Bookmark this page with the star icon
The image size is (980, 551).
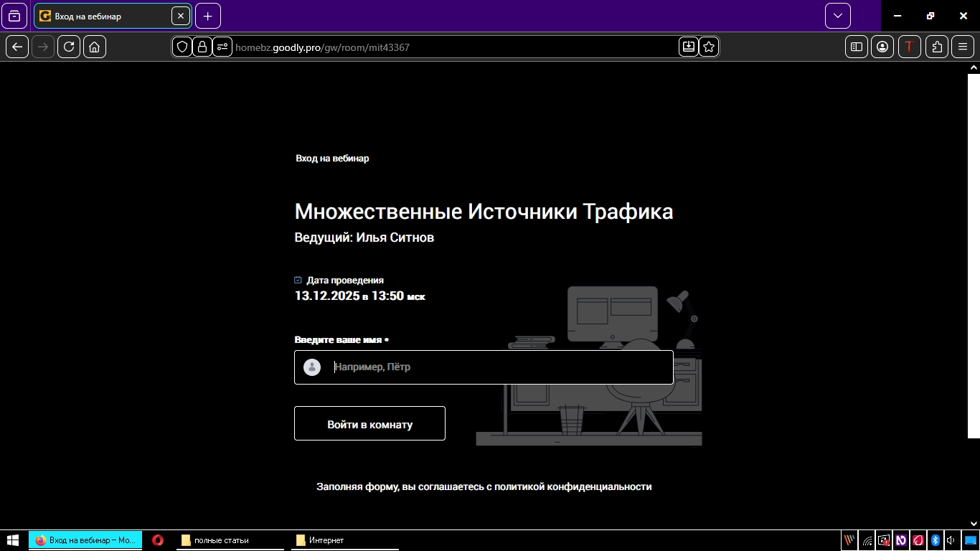click(x=708, y=47)
